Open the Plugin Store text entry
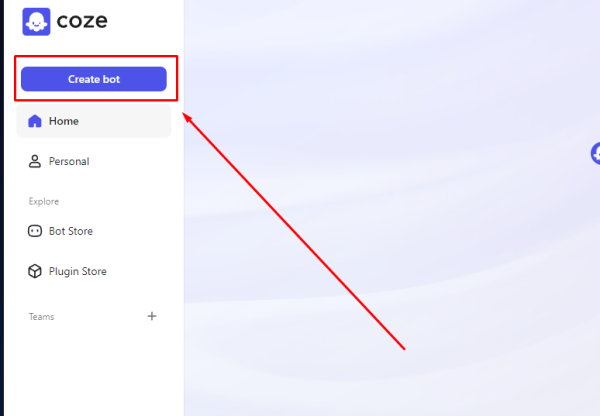The height and width of the screenshot is (416, 600). click(78, 271)
